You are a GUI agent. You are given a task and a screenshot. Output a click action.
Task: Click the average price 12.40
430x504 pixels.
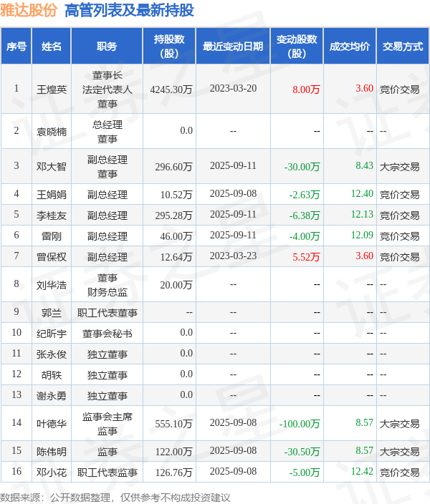[362, 193]
